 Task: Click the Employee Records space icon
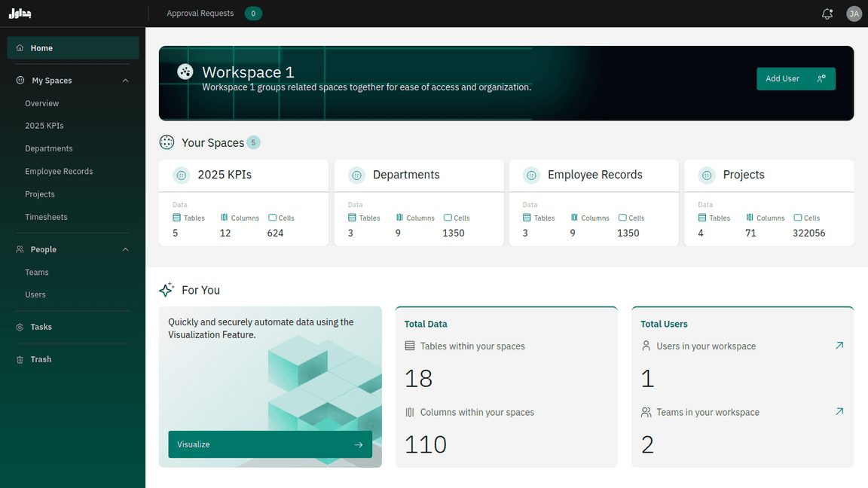point(531,175)
